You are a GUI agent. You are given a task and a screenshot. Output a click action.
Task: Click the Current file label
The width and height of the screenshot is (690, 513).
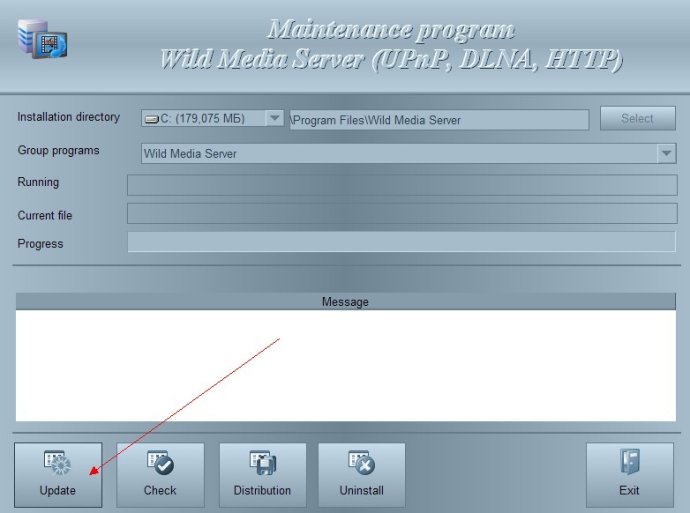pos(45,216)
